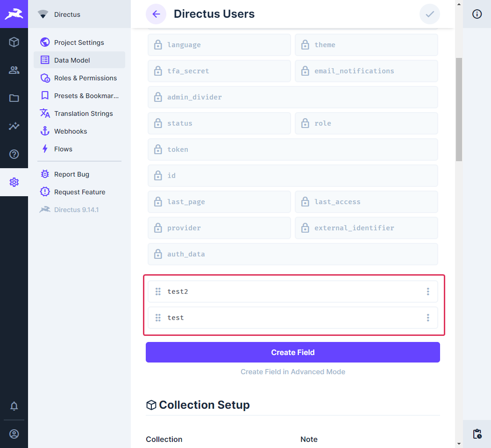Open the File Library folder icon

[14, 98]
